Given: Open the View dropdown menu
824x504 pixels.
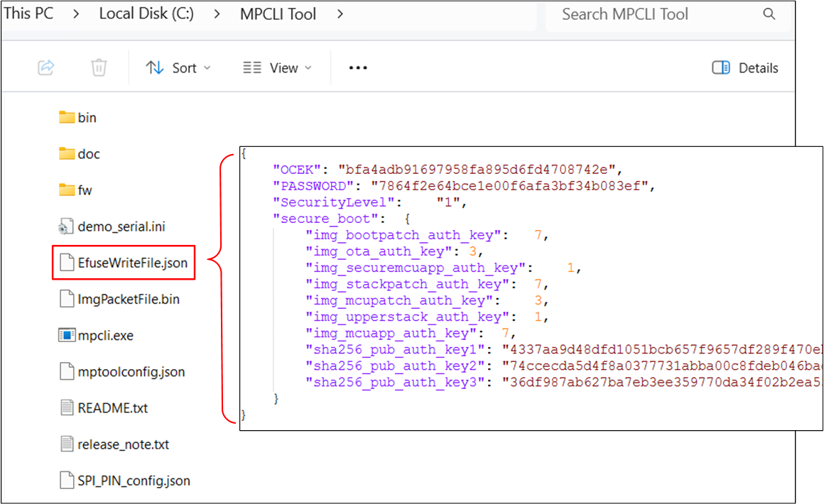Looking at the screenshot, I should 277,68.
